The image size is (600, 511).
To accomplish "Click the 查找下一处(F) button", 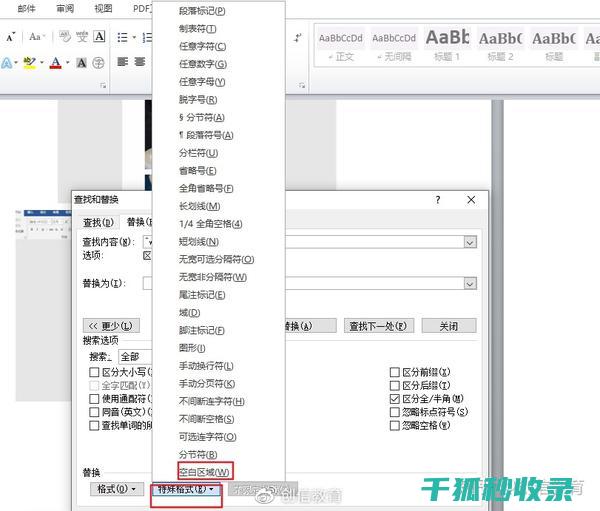I will pyautogui.click(x=378, y=326).
